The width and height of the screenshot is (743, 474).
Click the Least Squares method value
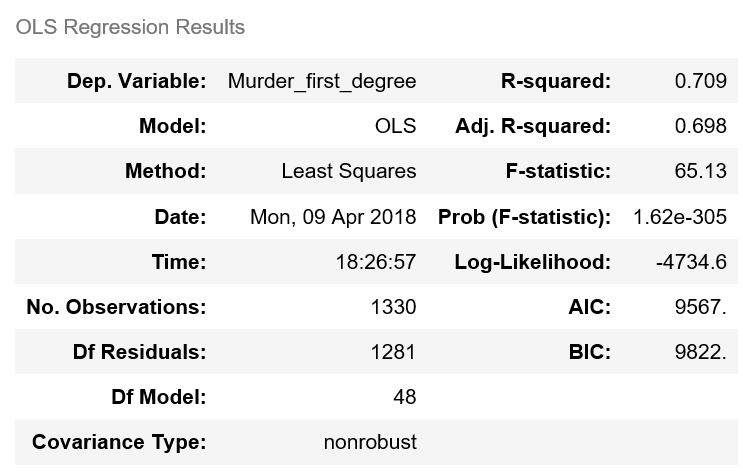[x=349, y=171]
